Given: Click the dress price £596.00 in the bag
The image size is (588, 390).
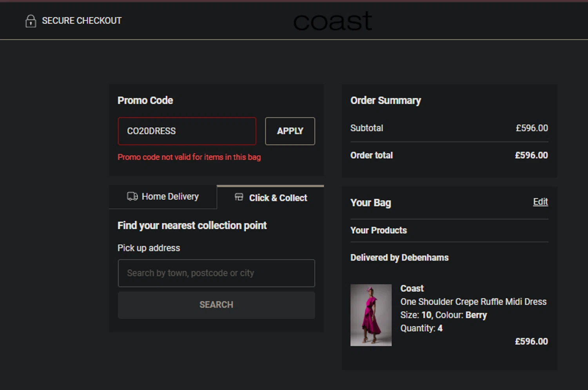Looking at the screenshot, I should 531,341.
